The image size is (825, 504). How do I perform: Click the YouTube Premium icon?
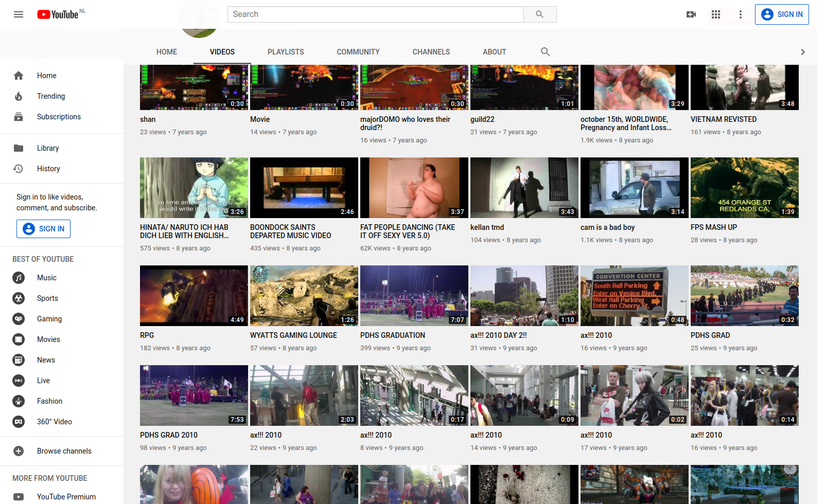[19, 497]
